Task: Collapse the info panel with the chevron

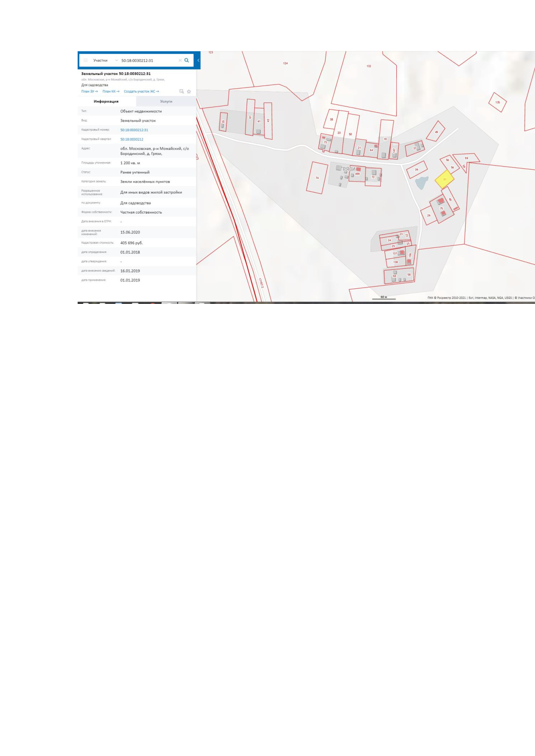Action: pyautogui.click(x=198, y=60)
